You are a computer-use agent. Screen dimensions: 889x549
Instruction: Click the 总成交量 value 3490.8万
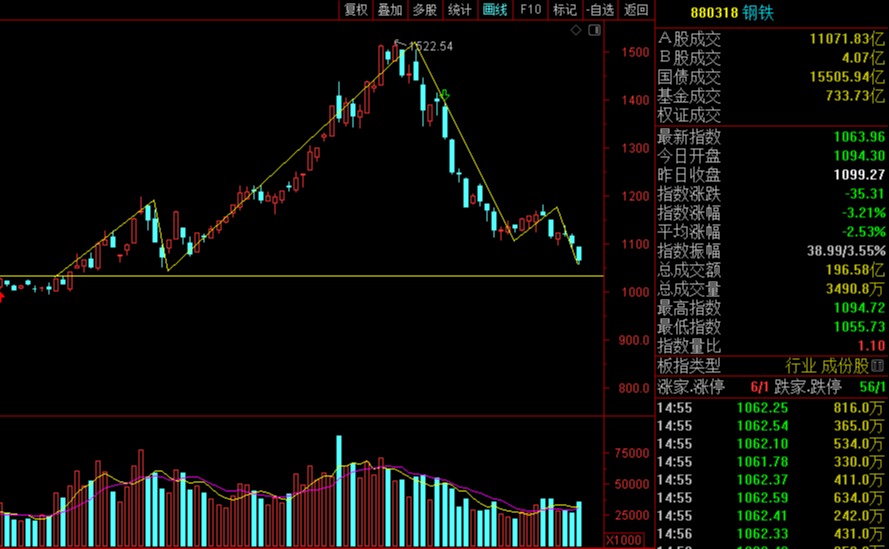[855, 289]
